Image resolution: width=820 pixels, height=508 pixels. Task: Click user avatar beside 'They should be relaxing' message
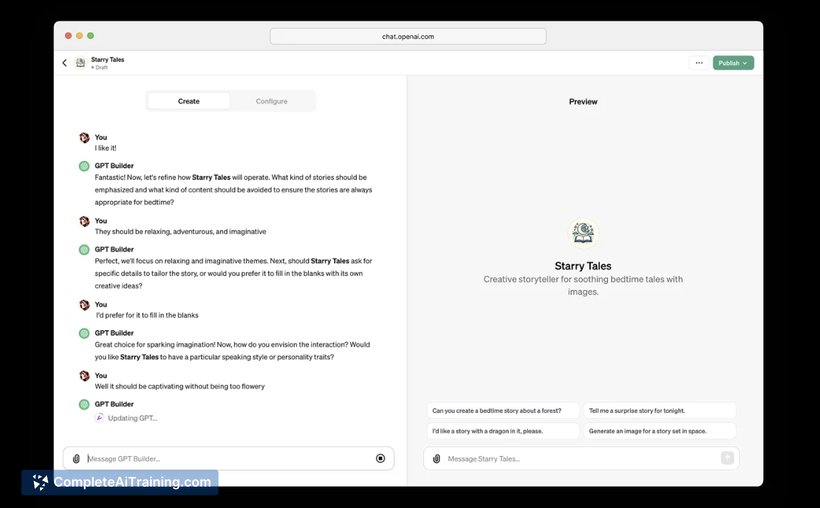click(x=84, y=221)
